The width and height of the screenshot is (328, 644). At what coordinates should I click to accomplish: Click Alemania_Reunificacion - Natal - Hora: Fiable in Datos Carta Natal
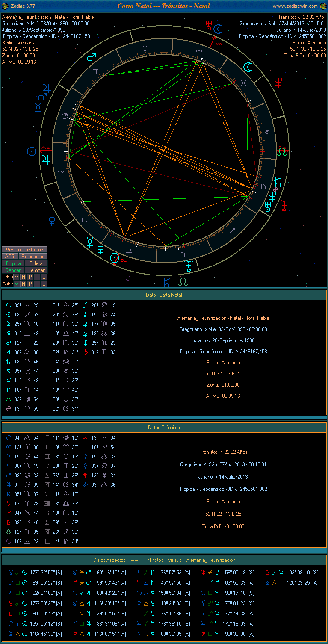(223, 318)
